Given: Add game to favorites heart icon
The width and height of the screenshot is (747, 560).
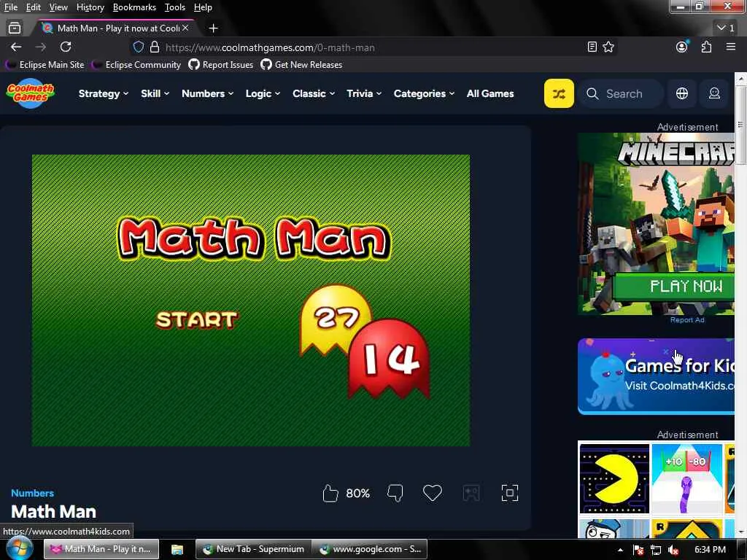Looking at the screenshot, I should pos(432,493).
